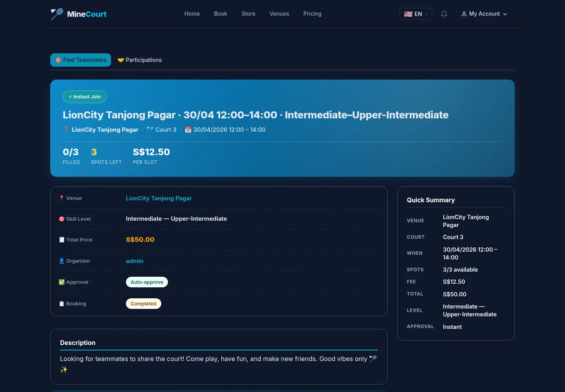Image resolution: width=565 pixels, height=392 pixels.
Task: Click the receipt icon in the Total Price row
Action: pos(62,240)
